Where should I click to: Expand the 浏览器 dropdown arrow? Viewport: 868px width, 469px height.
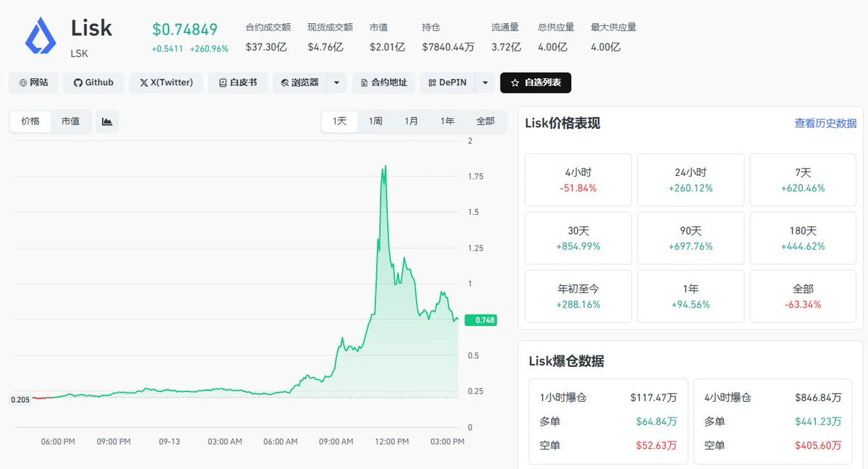336,83
